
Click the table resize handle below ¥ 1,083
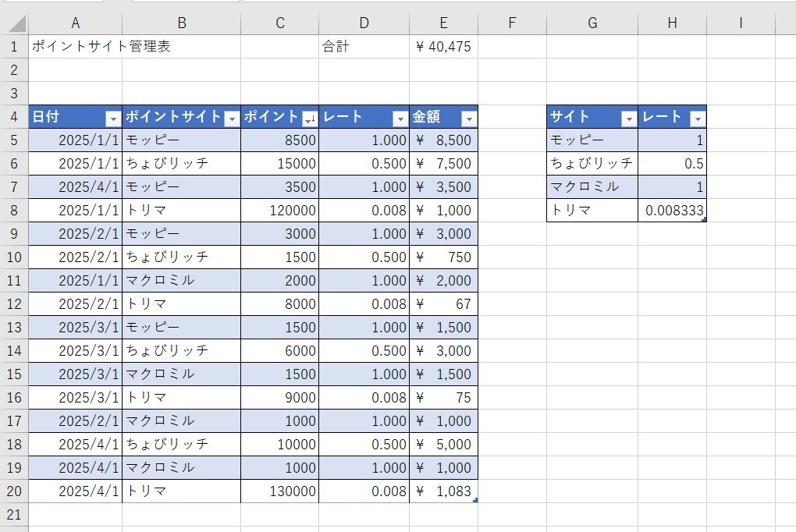point(475,501)
